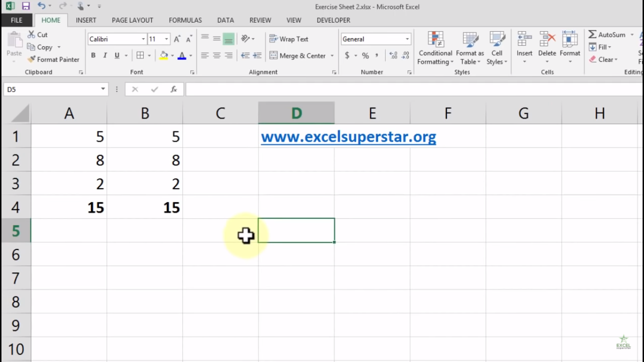Viewport: 644px width, 362px height.
Task: Switch to the INSERT tab
Action: coord(86,20)
